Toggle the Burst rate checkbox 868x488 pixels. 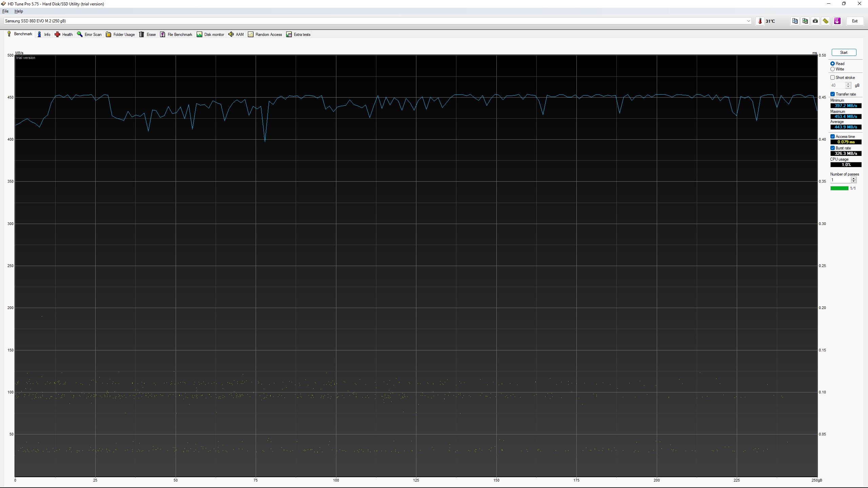point(832,148)
